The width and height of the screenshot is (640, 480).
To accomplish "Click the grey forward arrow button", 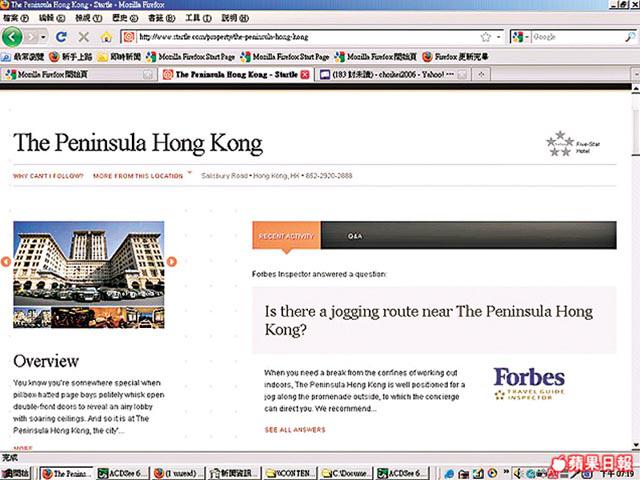I will [x=31, y=37].
